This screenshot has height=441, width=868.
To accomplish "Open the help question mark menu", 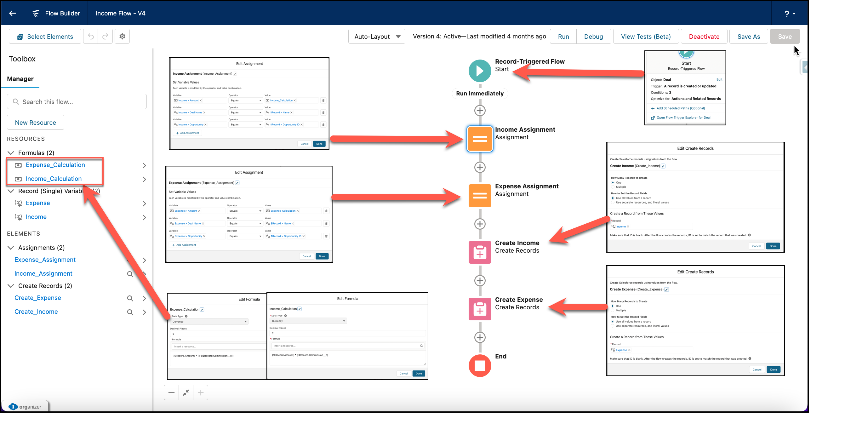I will (x=790, y=14).
